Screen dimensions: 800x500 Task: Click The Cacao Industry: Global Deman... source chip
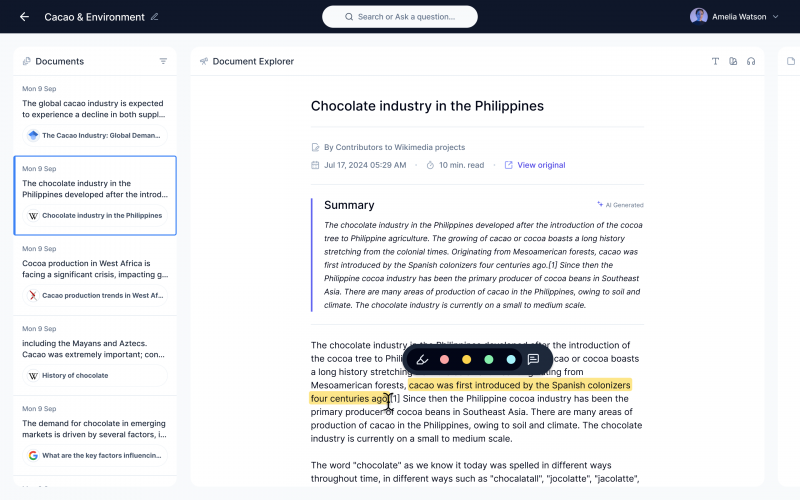95,135
